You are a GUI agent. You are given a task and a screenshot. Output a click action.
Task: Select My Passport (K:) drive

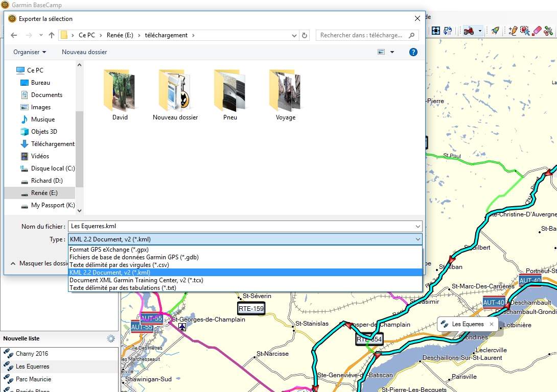pos(48,205)
